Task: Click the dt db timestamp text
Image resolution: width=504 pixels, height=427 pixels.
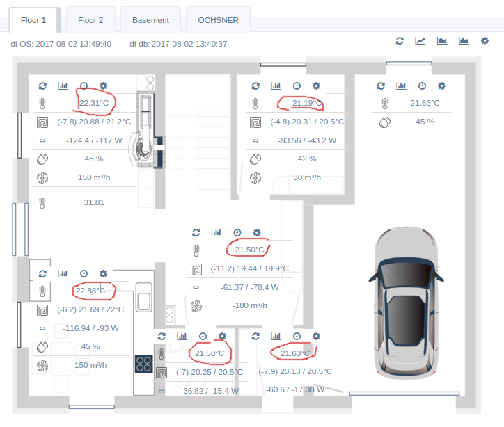Action: click(178, 44)
